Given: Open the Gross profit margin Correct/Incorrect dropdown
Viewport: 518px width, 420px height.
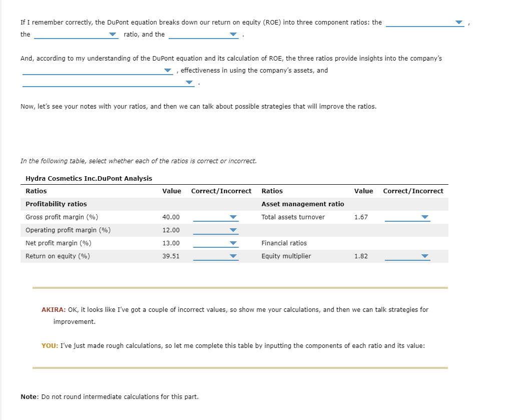Looking at the screenshot, I should (232, 217).
